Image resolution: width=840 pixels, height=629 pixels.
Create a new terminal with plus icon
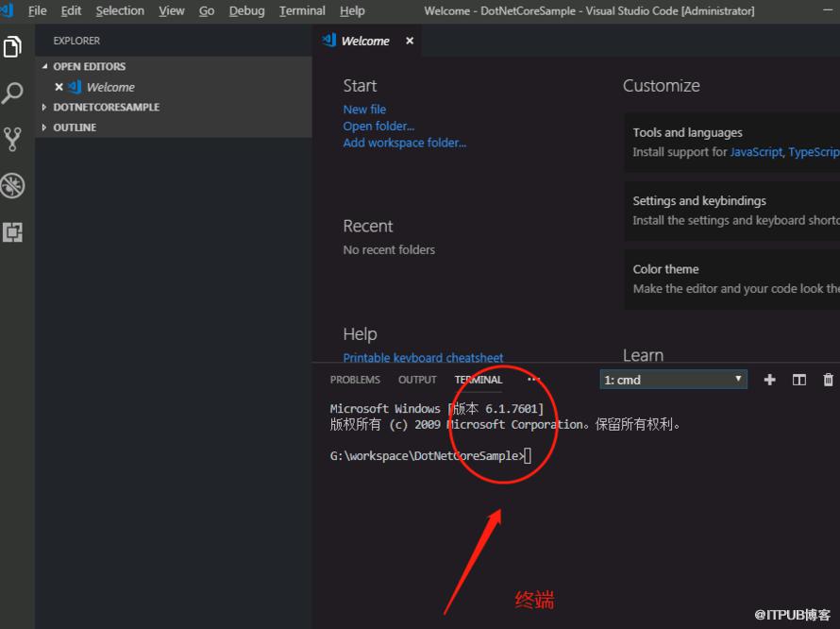click(x=769, y=380)
